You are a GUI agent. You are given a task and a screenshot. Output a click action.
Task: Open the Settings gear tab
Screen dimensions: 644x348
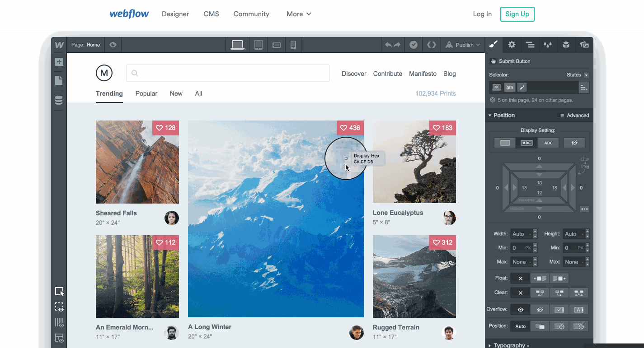512,44
